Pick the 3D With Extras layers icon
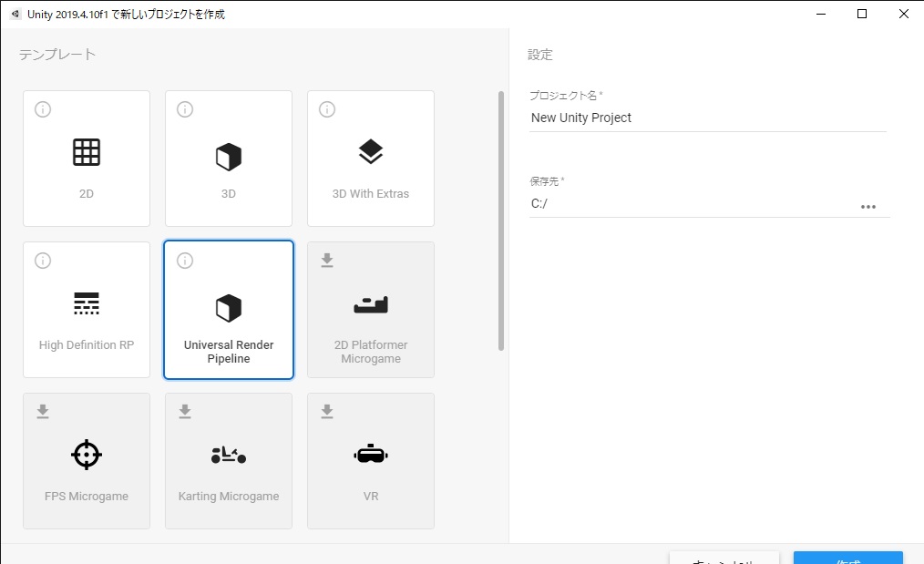 tap(371, 152)
